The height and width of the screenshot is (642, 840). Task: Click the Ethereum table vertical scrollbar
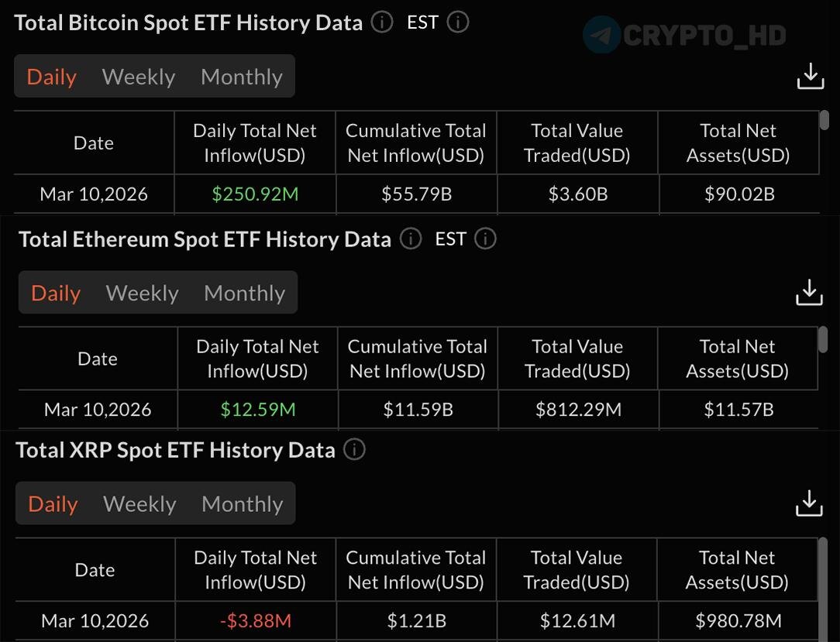click(823, 338)
